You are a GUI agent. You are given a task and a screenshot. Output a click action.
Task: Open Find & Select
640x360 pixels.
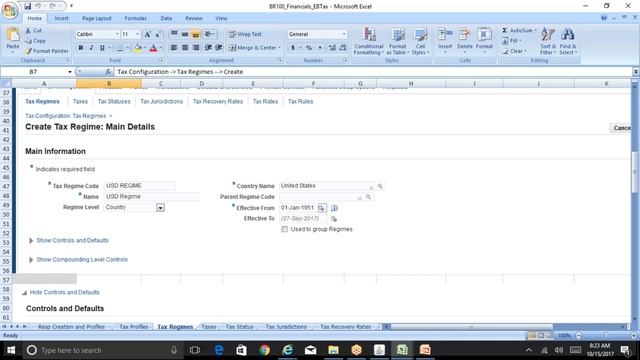[x=567, y=41]
